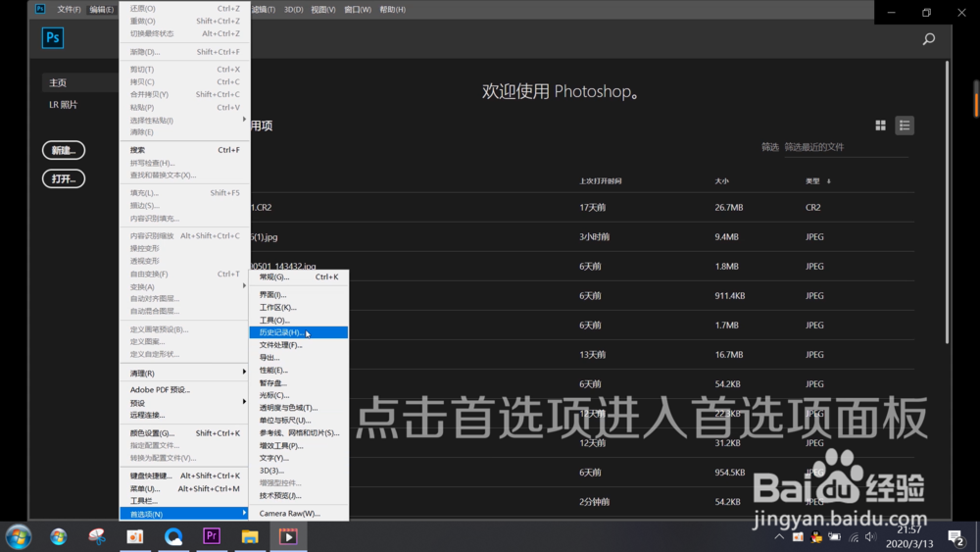This screenshot has height=552, width=980.
Task: Open File Explorer from taskbar
Action: [249, 536]
